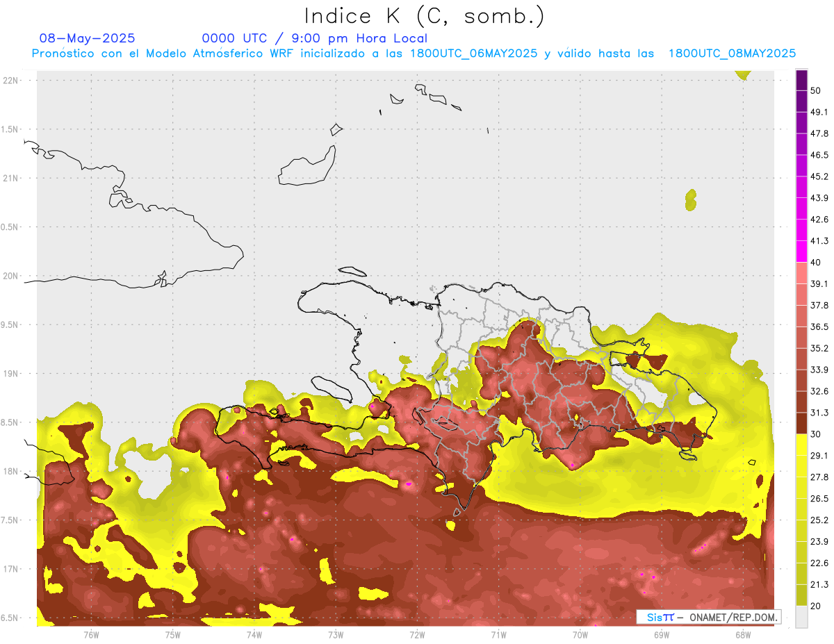The height and width of the screenshot is (644, 834).
Task: Click the gray colorbar swatch below 20
Action: point(801,617)
